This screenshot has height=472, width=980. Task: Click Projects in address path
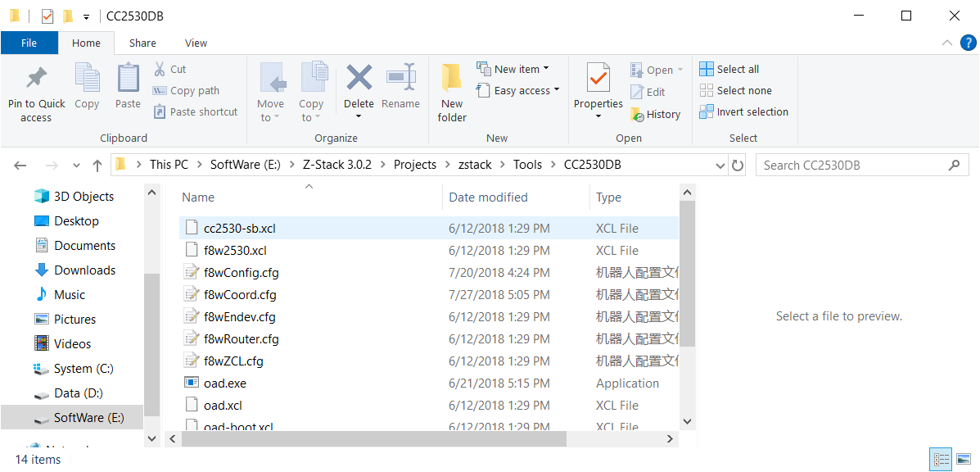click(x=415, y=165)
